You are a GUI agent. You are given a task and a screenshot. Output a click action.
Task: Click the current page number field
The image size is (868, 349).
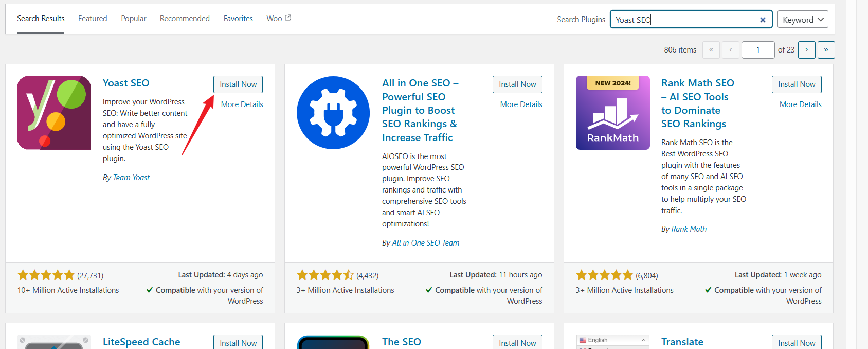(757, 50)
